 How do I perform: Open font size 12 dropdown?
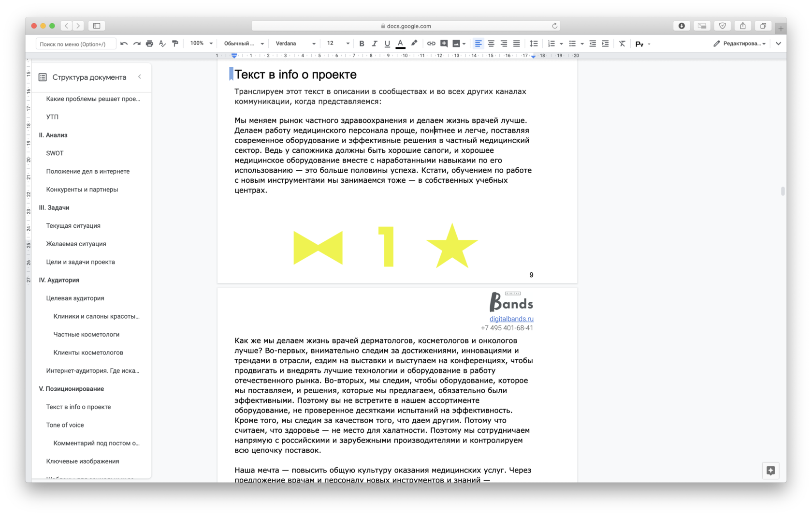(x=338, y=44)
